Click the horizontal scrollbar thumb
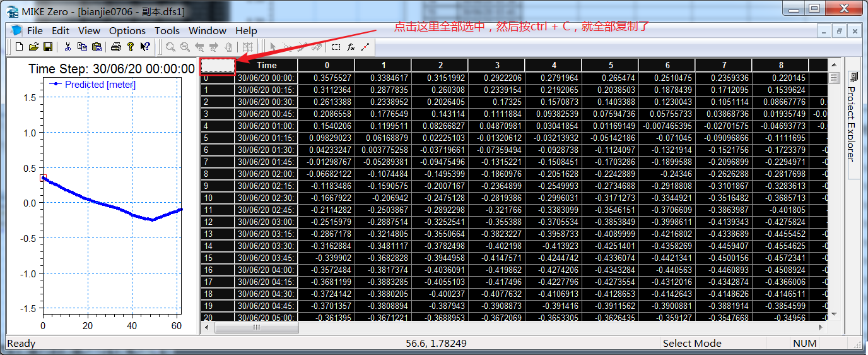 (x=256, y=327)
